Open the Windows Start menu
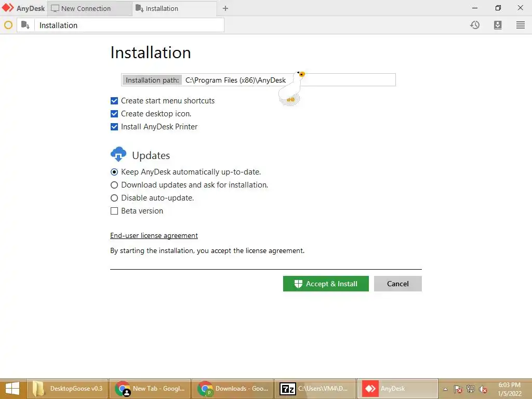This screenshot has height=399, width=532. tap(12, 389)
